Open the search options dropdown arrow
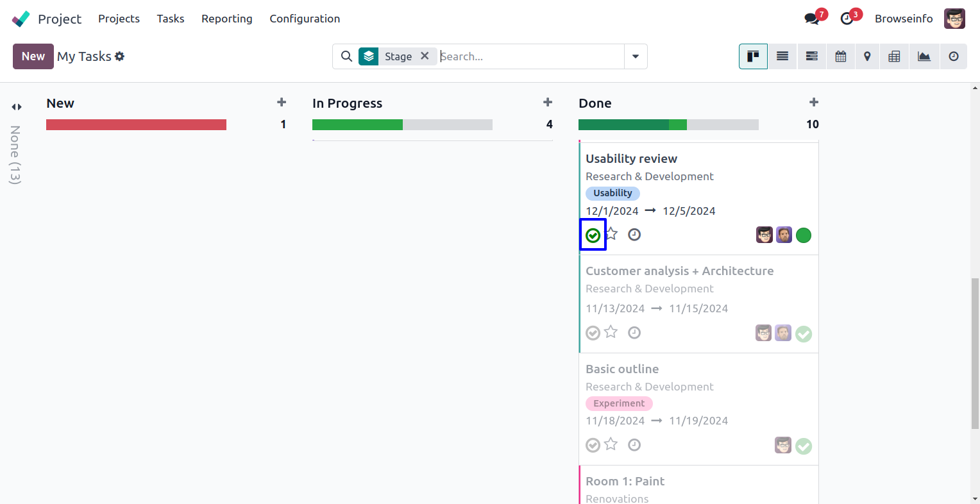This screenshot has height=504, width=980. (x=636, y=56)
